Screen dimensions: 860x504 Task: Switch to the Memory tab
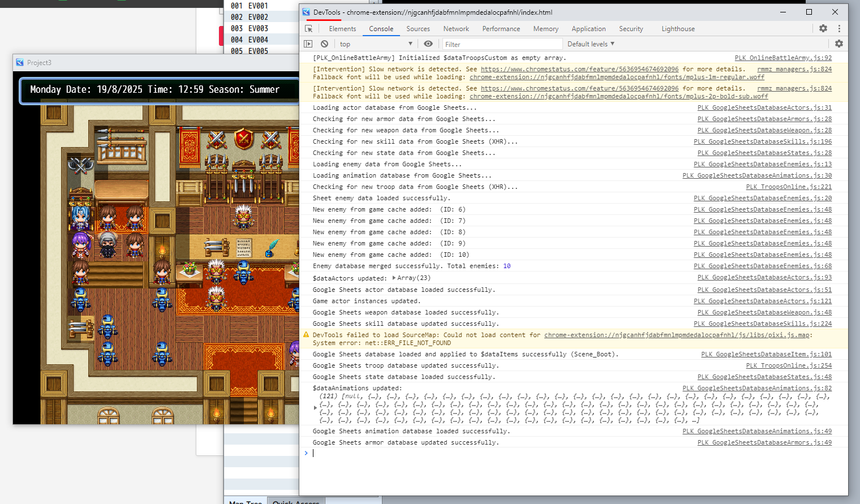click(546, 29)
